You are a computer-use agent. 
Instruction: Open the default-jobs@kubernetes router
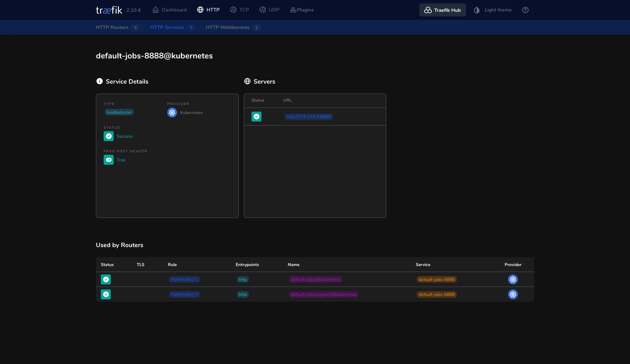click(316, 279)
